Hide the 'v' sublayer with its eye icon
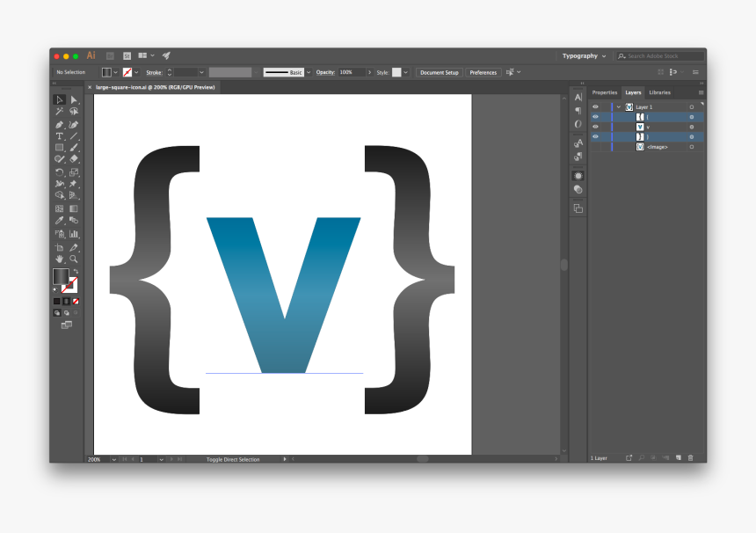Image resolution: width=756 pixels, height=533 pixels. (595, 127)
